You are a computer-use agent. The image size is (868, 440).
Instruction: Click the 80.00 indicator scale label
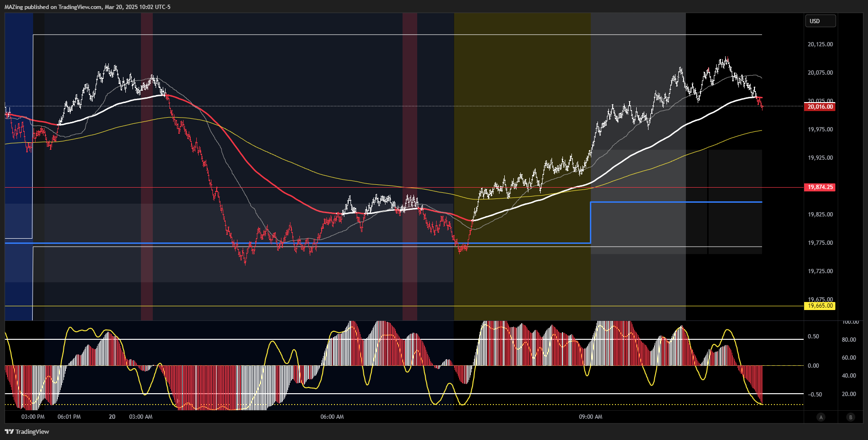click(x=849, y=340)
